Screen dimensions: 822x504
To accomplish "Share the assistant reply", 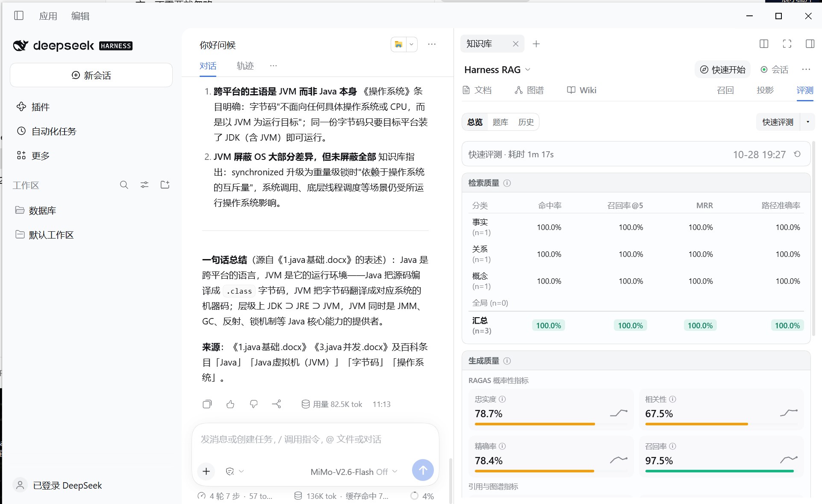I will 277,404.
